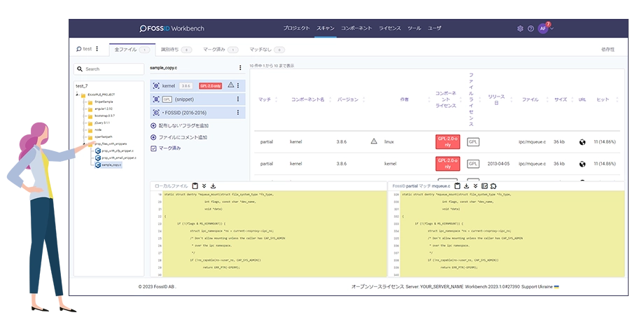
Task: Click component scan icon beside kernel identification
Action: [156, 85]
